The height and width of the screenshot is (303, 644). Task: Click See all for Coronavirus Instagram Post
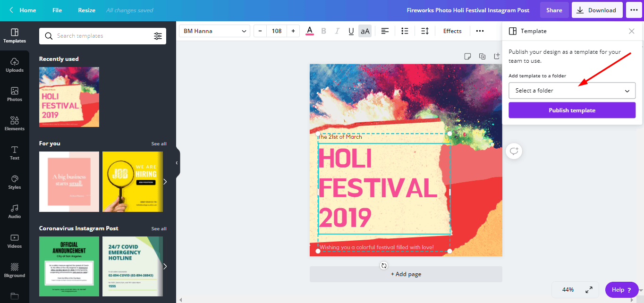coord(159,228)
